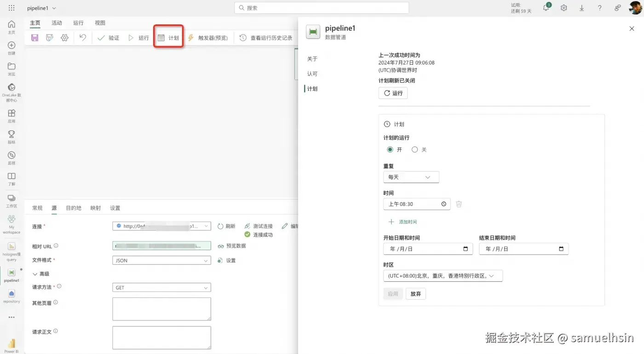Screen dimensions: 644x354
Task: Click the top search box
Action: tap(322, 8)
